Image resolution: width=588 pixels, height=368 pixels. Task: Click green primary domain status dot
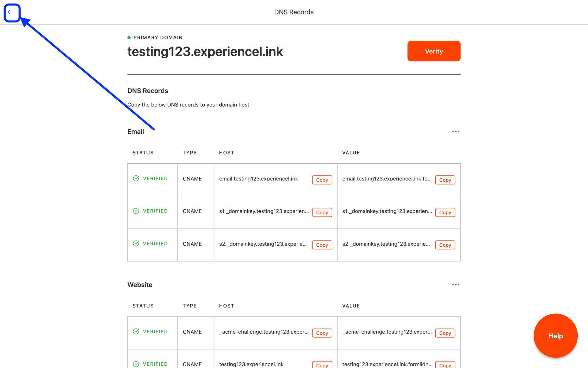(x=129, y=38)
